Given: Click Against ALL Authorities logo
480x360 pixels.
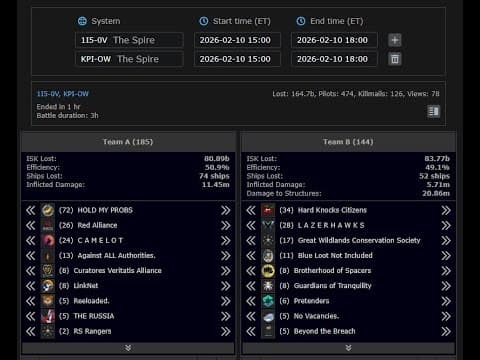Looking at the screenshot, I should coord(48,256).
